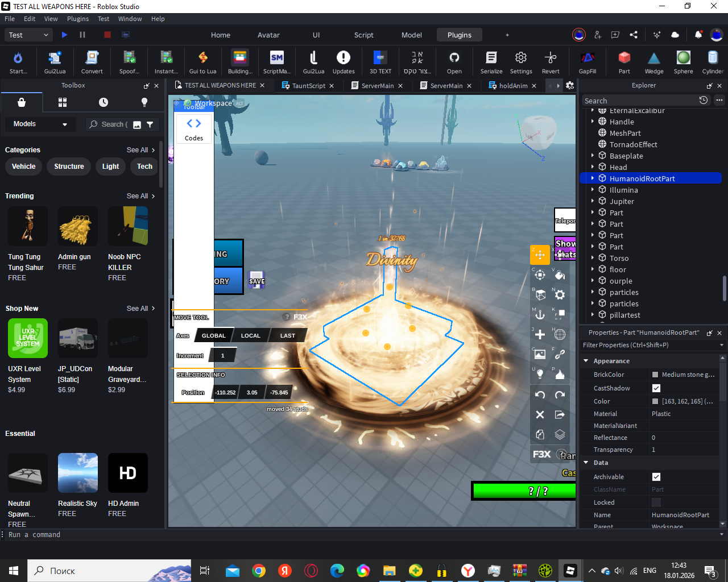Click the in-game SAVE button
Image resolution: width=728 pixels, height=582 pixels.
[x=257, y=280]
